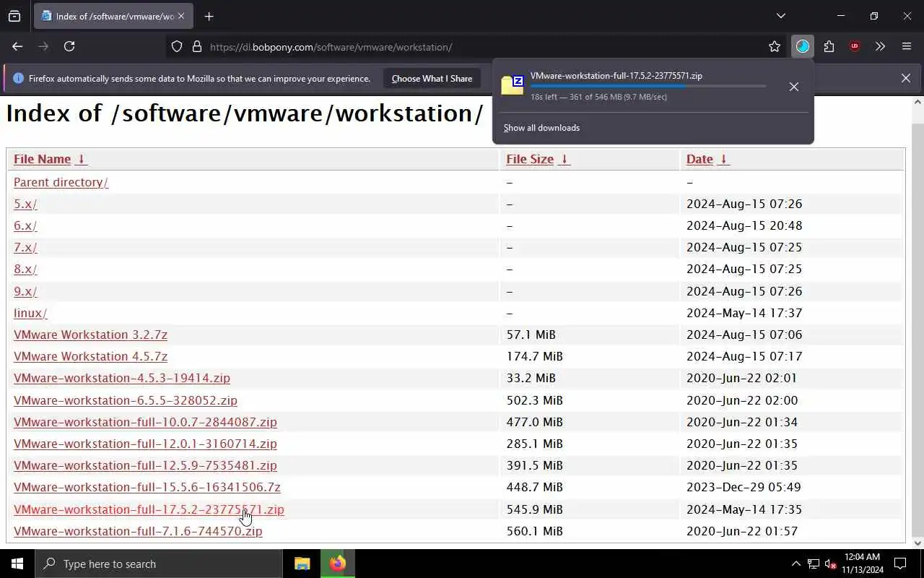Open the Windows Start menu
Image resolution: width=924 pixels, height=578 pixels.
click(17, 564)
